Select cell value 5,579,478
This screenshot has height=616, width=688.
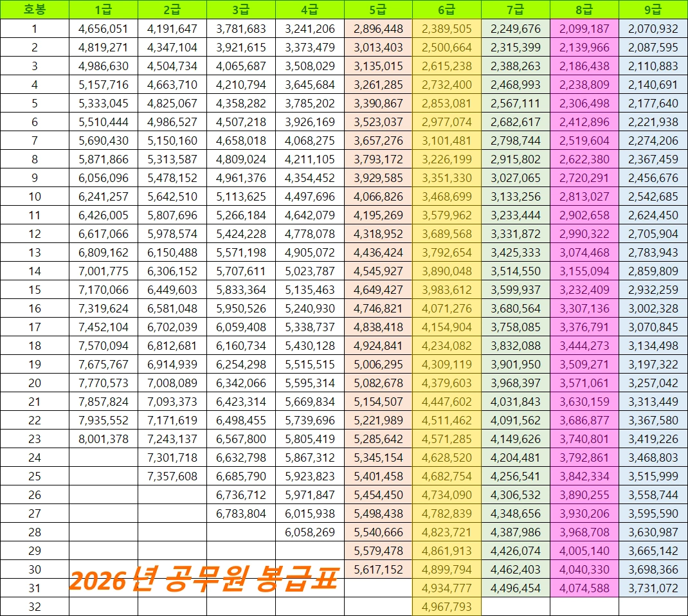point(378,551)
